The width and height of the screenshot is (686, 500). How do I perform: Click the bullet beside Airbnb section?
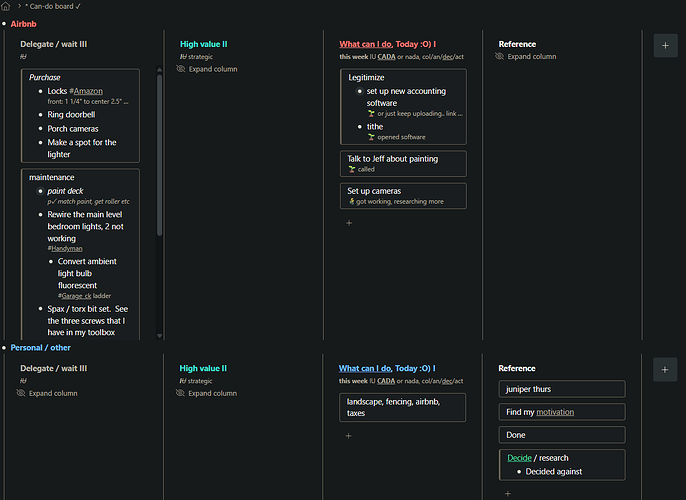4,24
